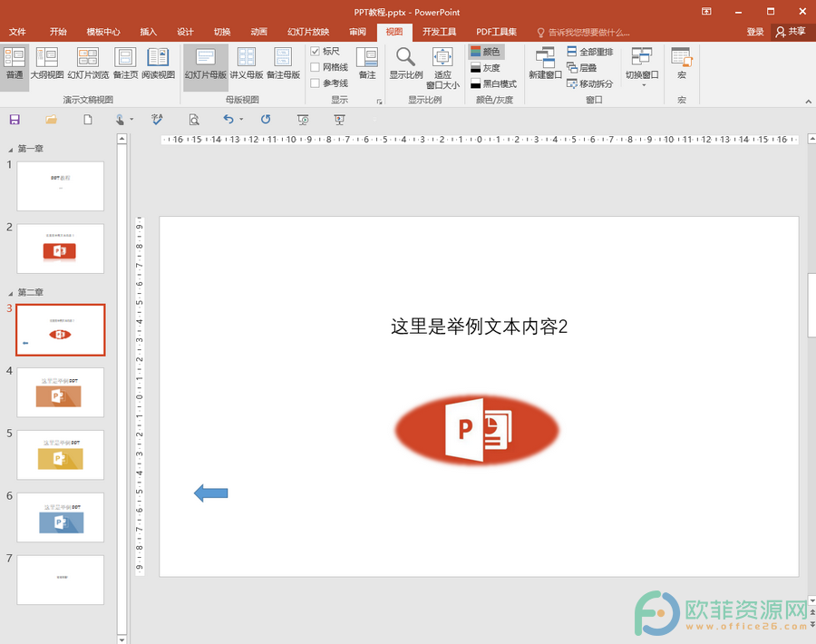Select slide 4 thumbnail with orange logo
Image resolution: width=816 pixels, height=644 pixels.
click(x=61, y=392)
